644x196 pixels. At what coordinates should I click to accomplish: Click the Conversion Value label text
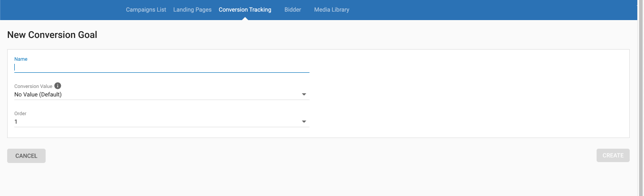point(33,86)
